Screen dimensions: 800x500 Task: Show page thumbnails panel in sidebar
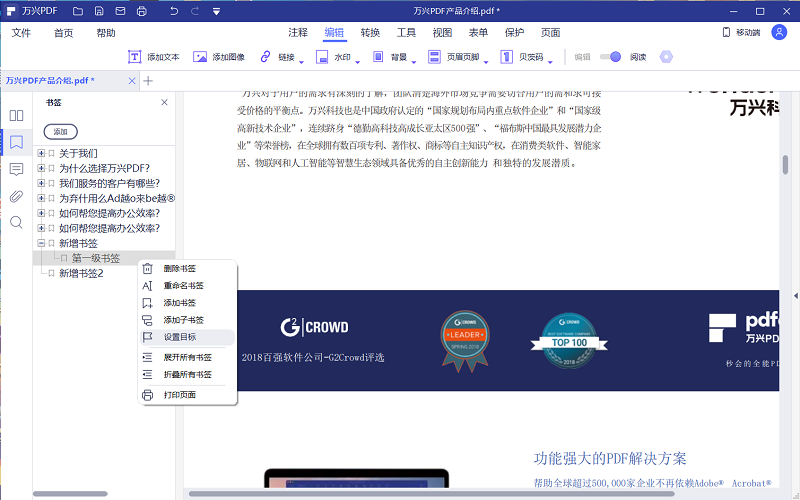click(x=16, y=115)
